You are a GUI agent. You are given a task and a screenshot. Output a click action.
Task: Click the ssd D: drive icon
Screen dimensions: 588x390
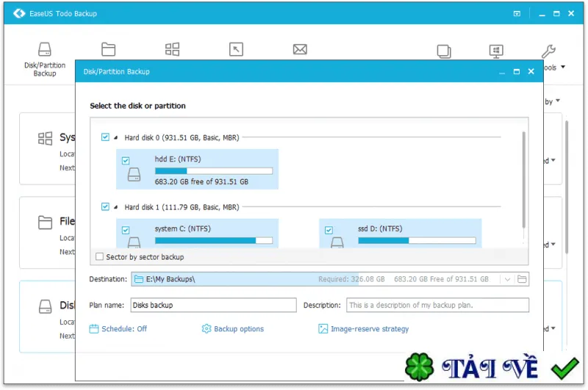tap(337, 242)
